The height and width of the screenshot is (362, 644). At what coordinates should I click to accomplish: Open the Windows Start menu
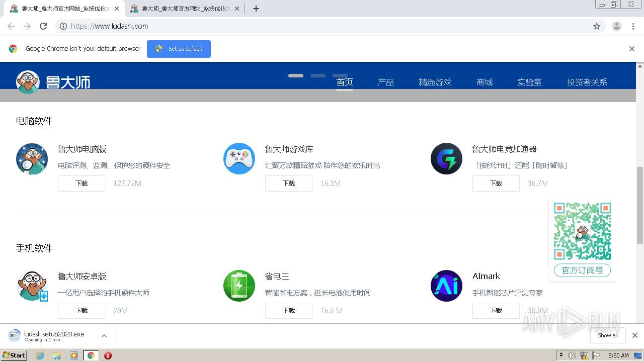coord(14,355)
